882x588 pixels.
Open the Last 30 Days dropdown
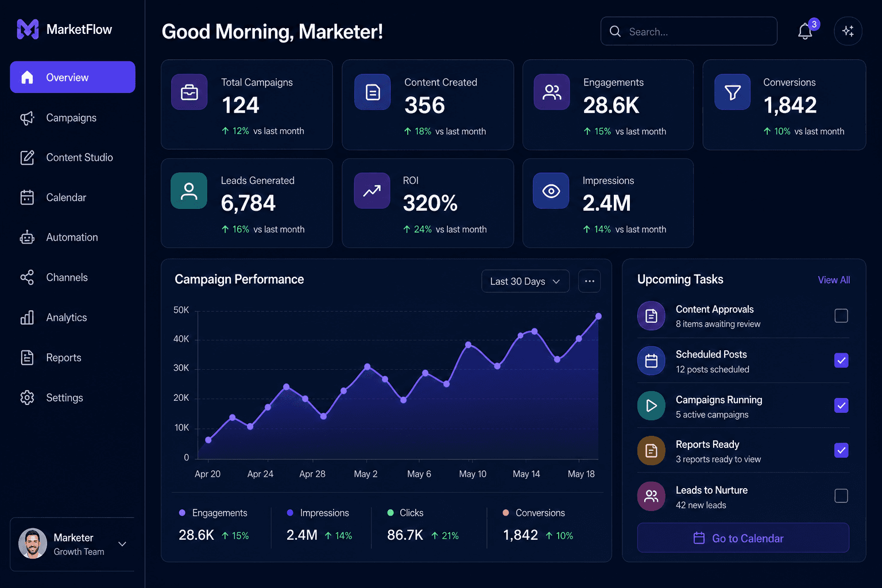pyautogui.click(x=525, y=281)
